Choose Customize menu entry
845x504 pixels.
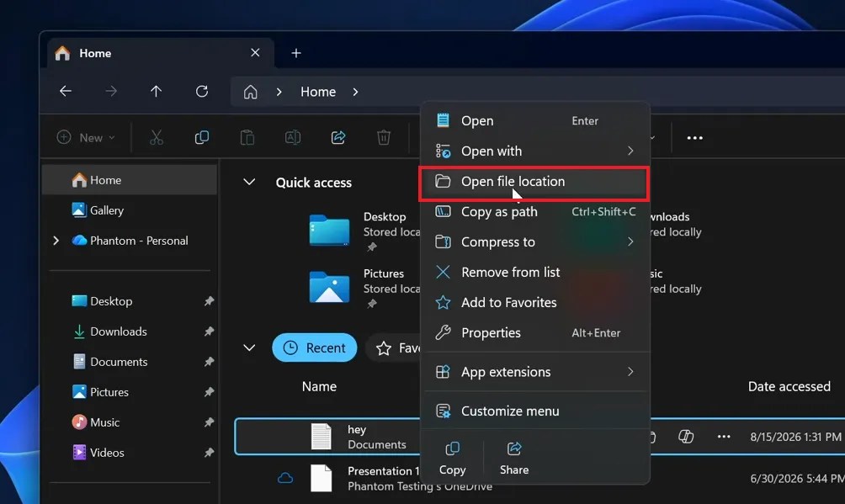coord(534,411)
